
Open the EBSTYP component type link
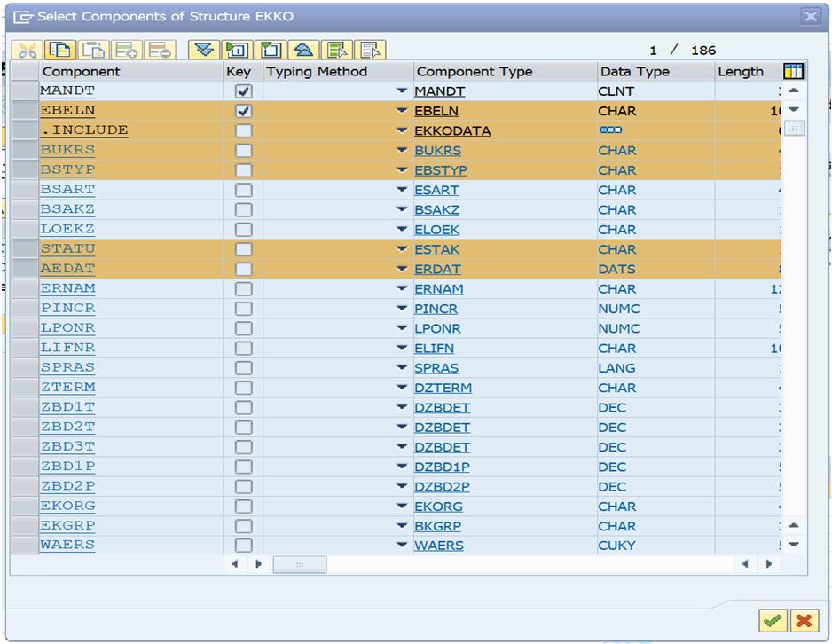coord(441,171)
